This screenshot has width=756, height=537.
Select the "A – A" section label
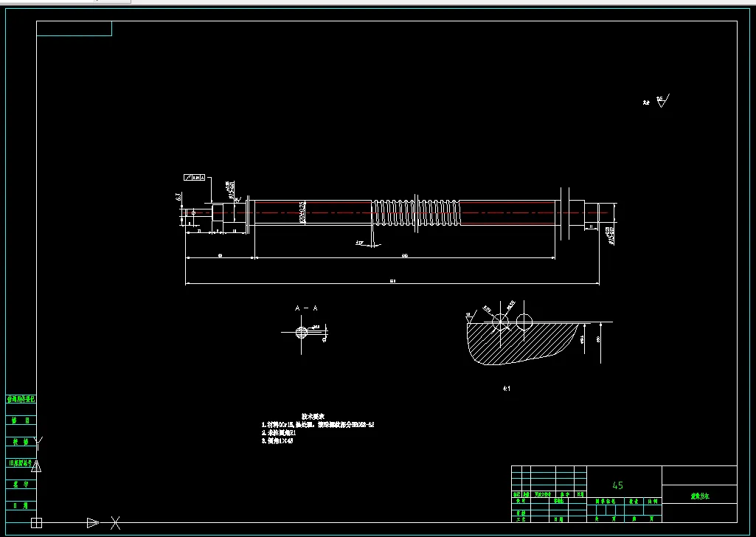[x=306, y=308]
